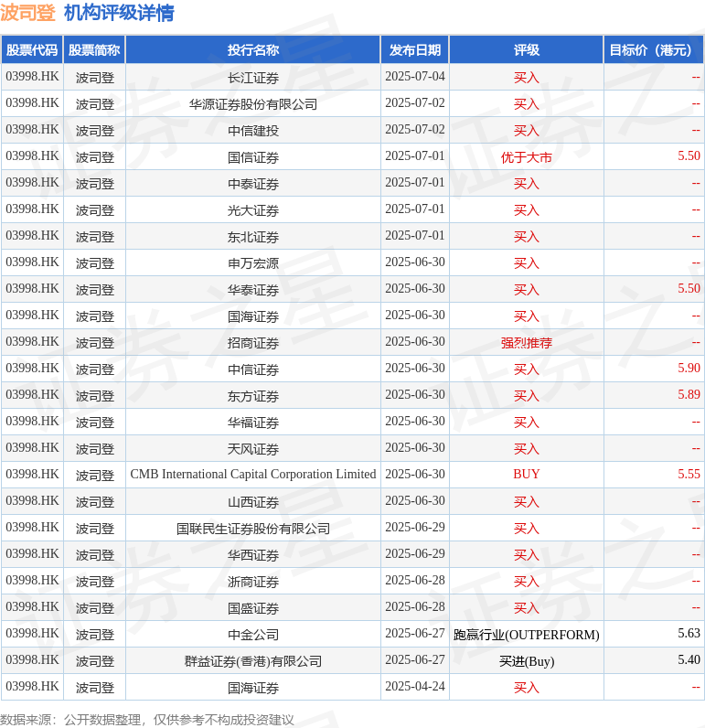Select the 长江证券 cell
The width and height of the screenshot is (705, 728).
click(x=253, y=77)
